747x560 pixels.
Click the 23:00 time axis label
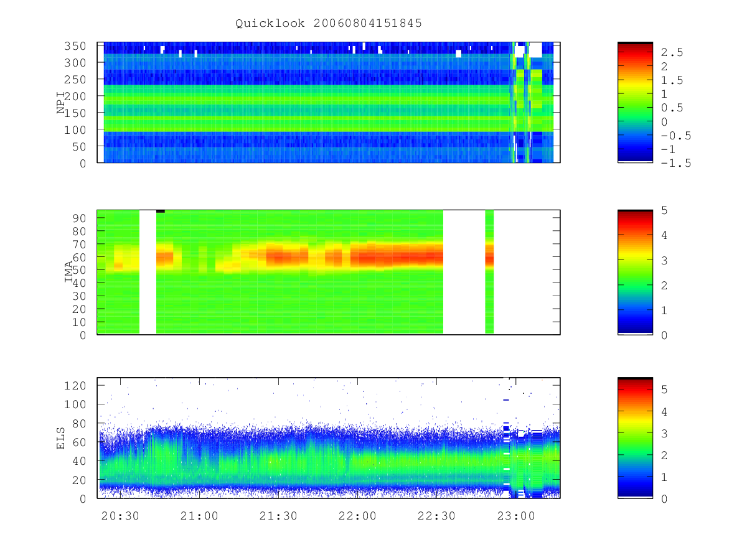click(x=515, y=515)
